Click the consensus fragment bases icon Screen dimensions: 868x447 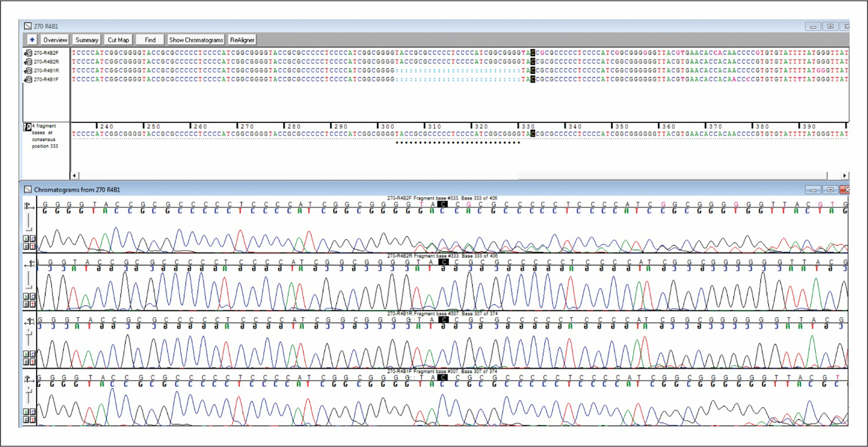[27, 127]
